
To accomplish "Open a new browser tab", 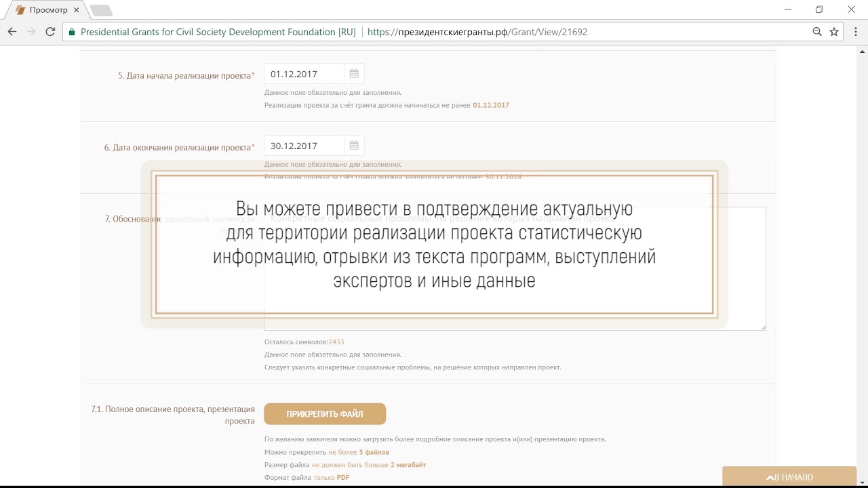I will [x=101, y=10].
